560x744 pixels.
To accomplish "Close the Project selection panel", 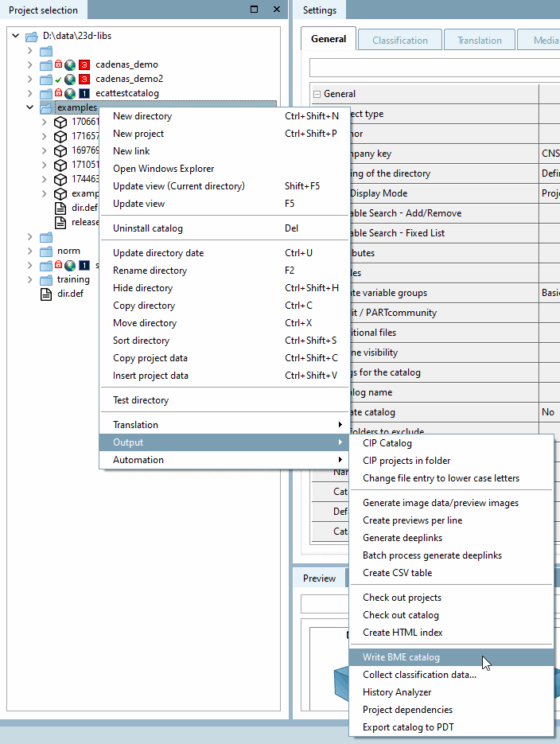I will (277, 9).
